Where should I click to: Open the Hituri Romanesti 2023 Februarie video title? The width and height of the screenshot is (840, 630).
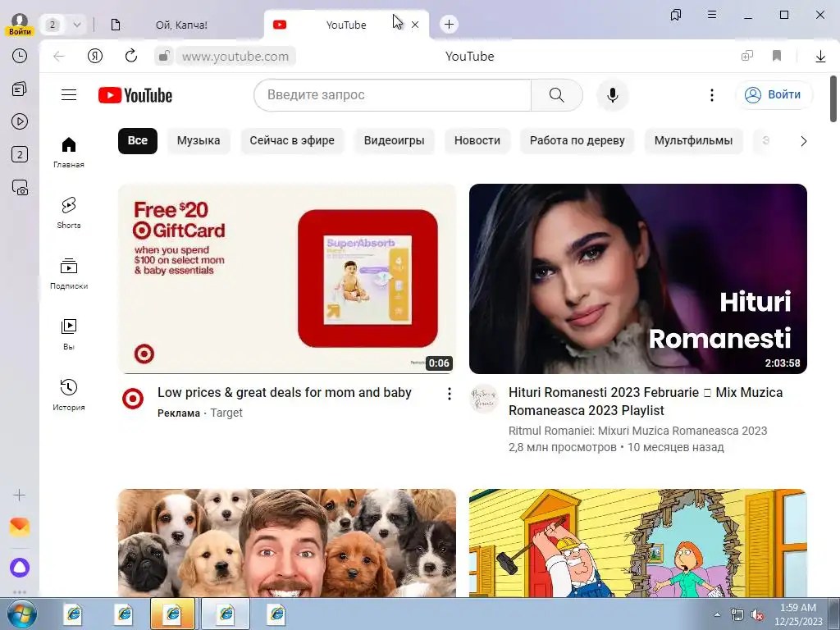(646, 401)
